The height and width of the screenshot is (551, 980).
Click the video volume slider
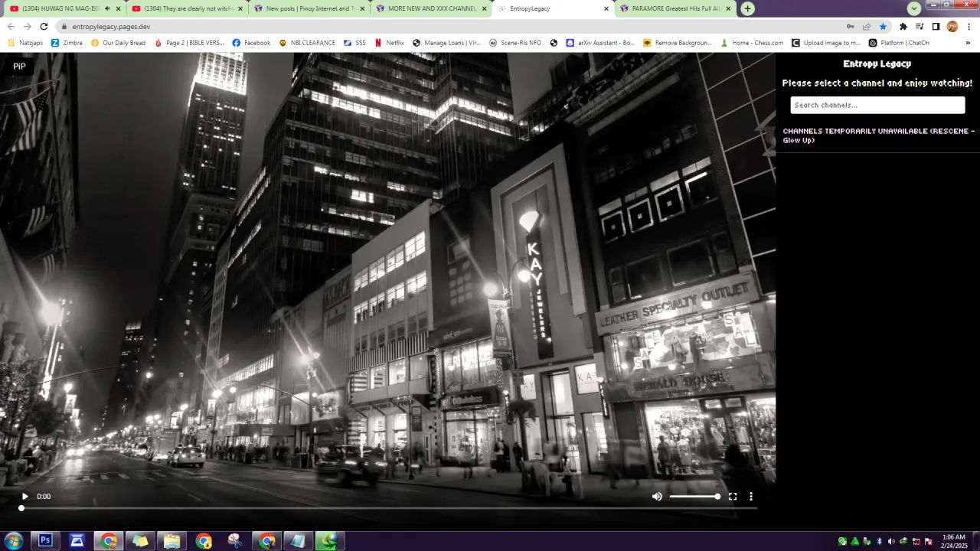click(x=694, y=497)
